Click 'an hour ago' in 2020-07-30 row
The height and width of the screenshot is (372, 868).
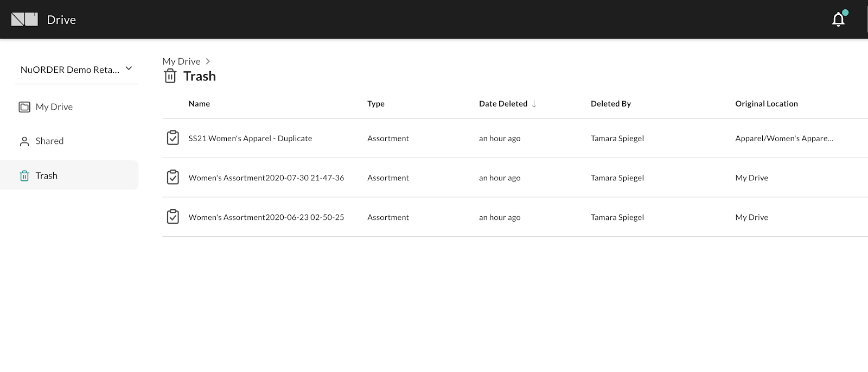click(x=500, y=178)
